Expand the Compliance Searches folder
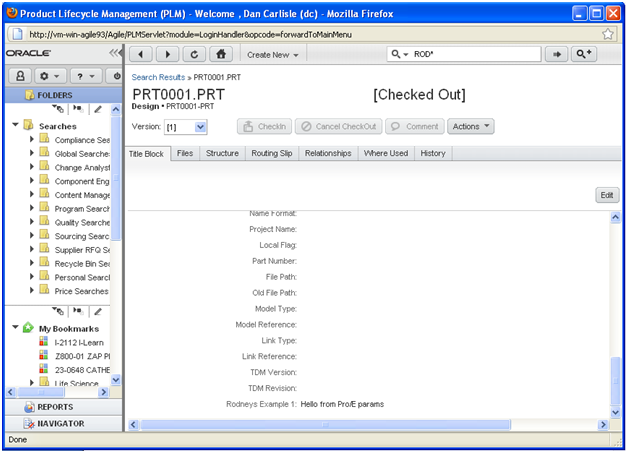Viewport: 628px width, 453px height. [32, 140]
